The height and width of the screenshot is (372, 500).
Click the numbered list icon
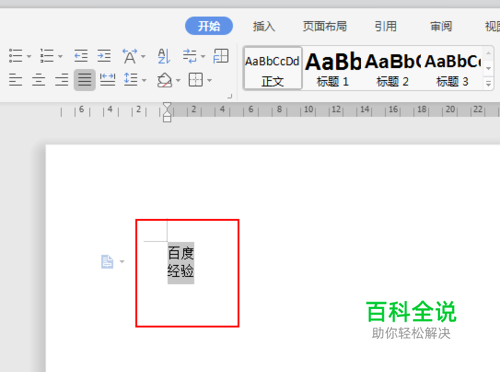click(47, 56)
